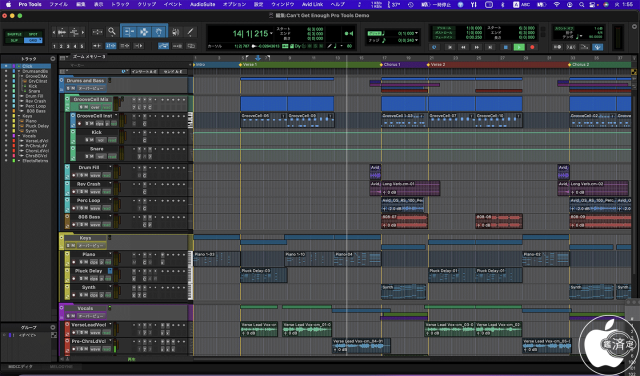Screen dimensions: 640x376
Task: Open the Nudge value dropdown
Action: (416, 40)
